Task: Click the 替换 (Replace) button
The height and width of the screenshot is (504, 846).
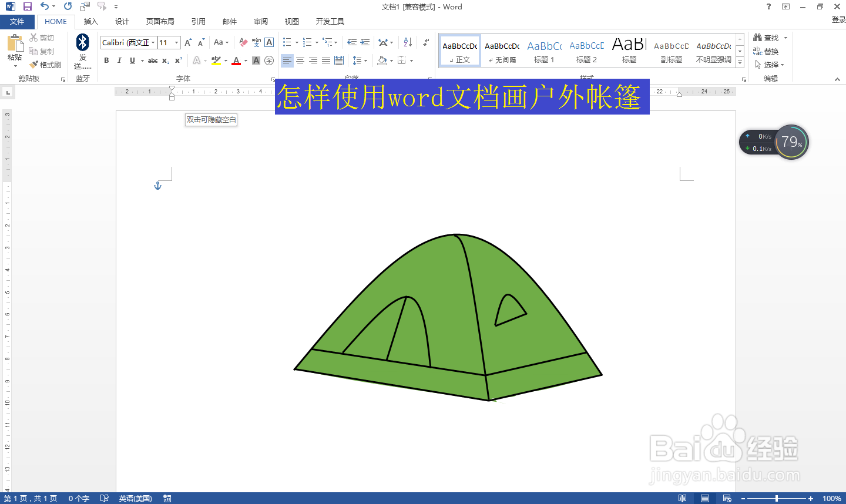Action: 771,51
